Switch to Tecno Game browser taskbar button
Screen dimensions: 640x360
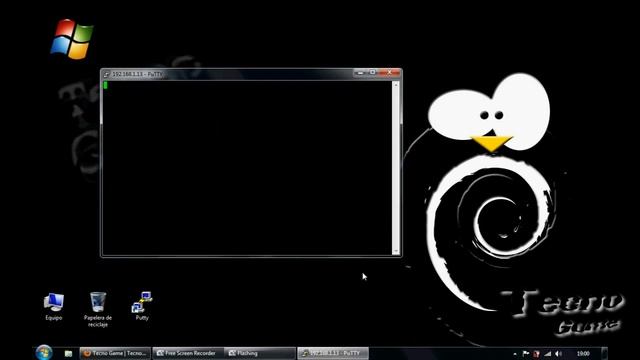115,353
